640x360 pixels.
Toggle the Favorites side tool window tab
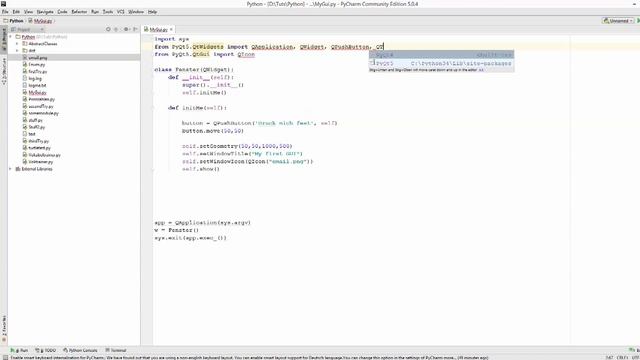click(x=4, y=328)
